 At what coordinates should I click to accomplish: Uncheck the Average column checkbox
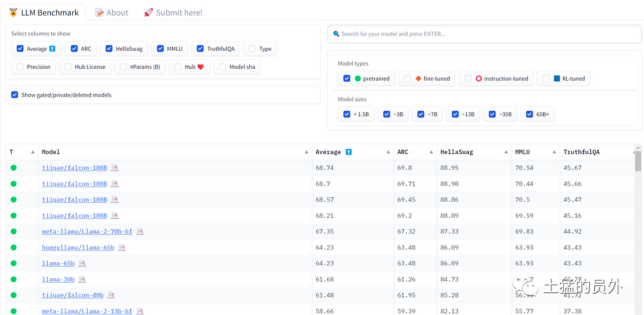coord(20,48)
